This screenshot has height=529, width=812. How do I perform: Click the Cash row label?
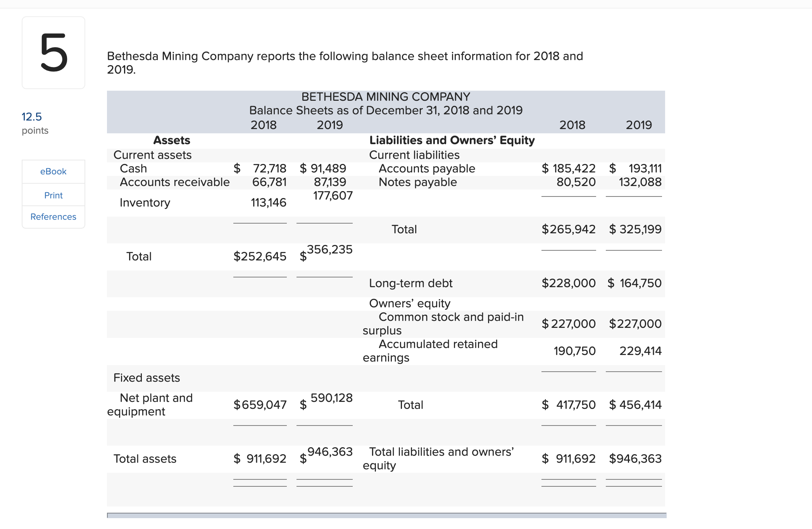coord(133,169)
